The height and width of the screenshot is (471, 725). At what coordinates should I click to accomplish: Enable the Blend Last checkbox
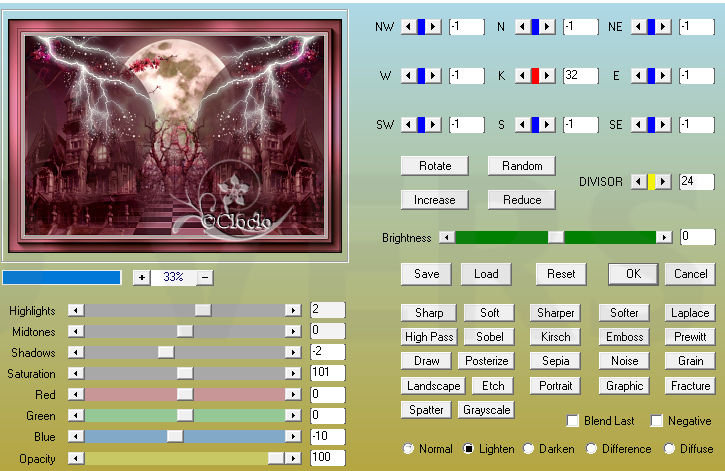pyautogui.click(x=572, y=421)
